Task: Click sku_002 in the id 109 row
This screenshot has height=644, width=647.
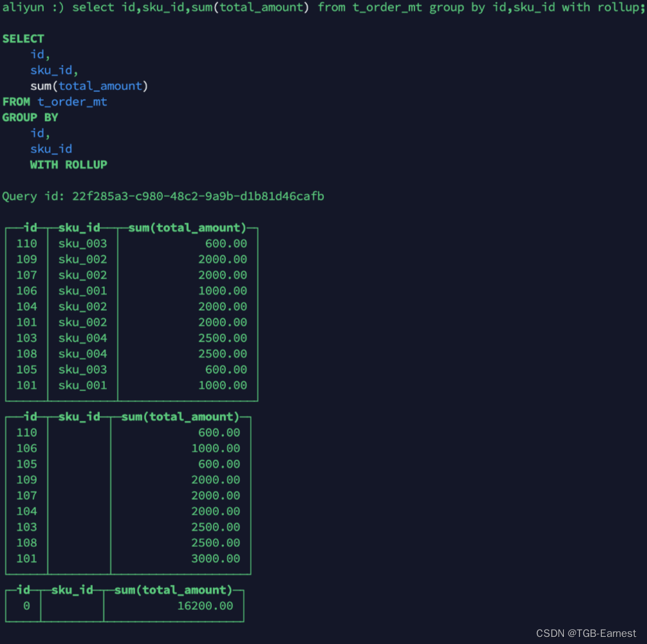Action: [x=82, y=259]
